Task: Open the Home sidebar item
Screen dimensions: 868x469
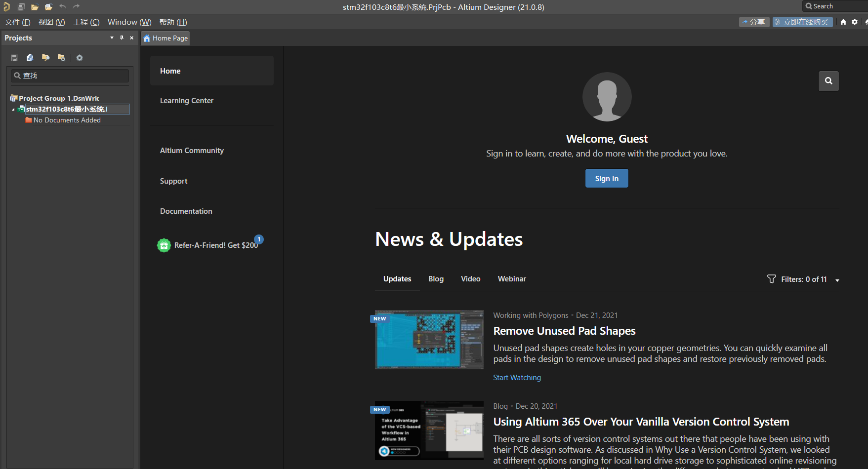Action: (212, 71)
